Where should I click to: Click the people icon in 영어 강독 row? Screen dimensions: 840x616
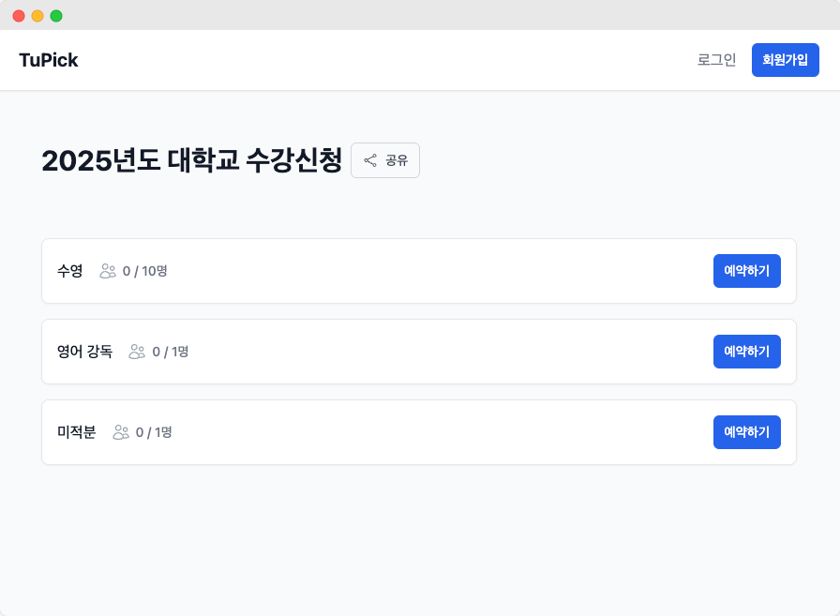click(138, 352)
